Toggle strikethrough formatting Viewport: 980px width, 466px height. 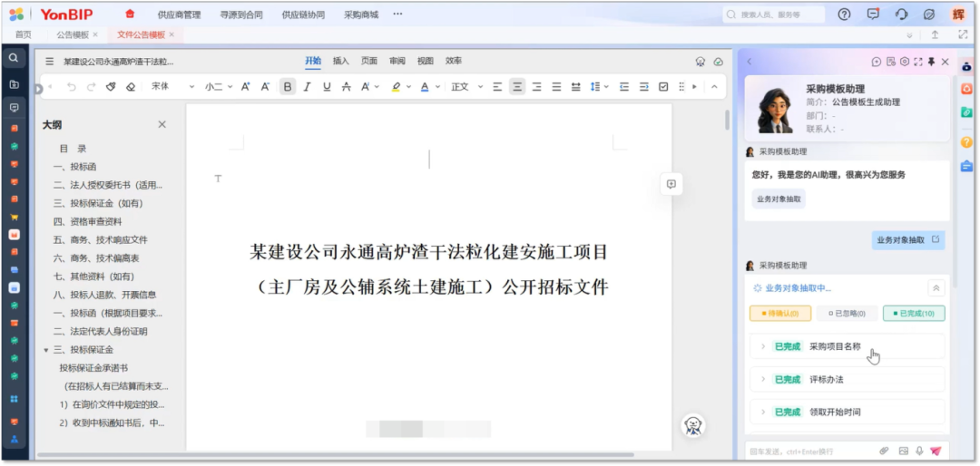point(347,87)
